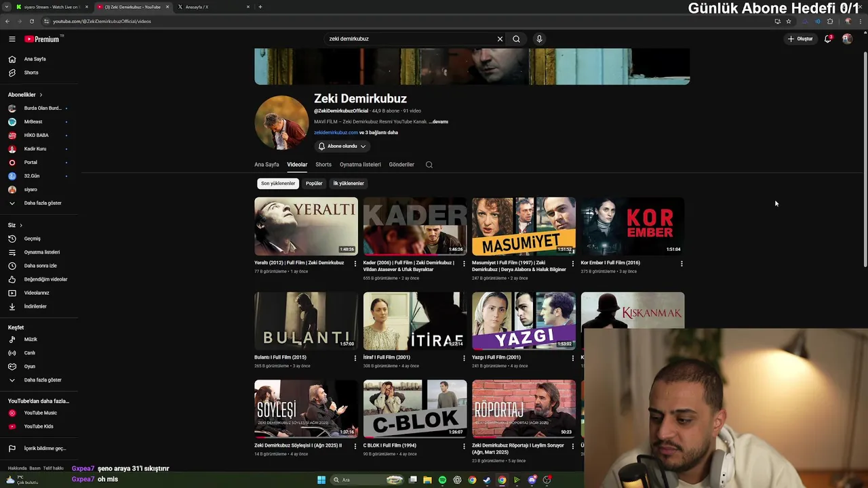Open the zekidemirkubuz.com link
The width and height of the screenshot is (868, 488).
pos(336,133)
